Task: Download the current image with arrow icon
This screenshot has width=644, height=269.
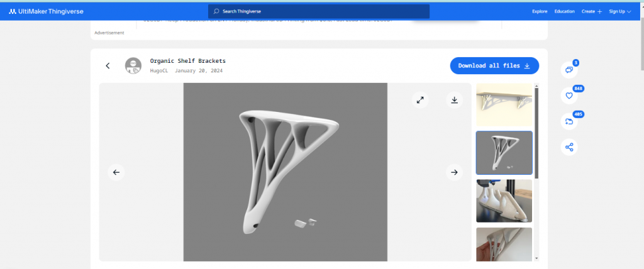Action: [x=455, y=100]
